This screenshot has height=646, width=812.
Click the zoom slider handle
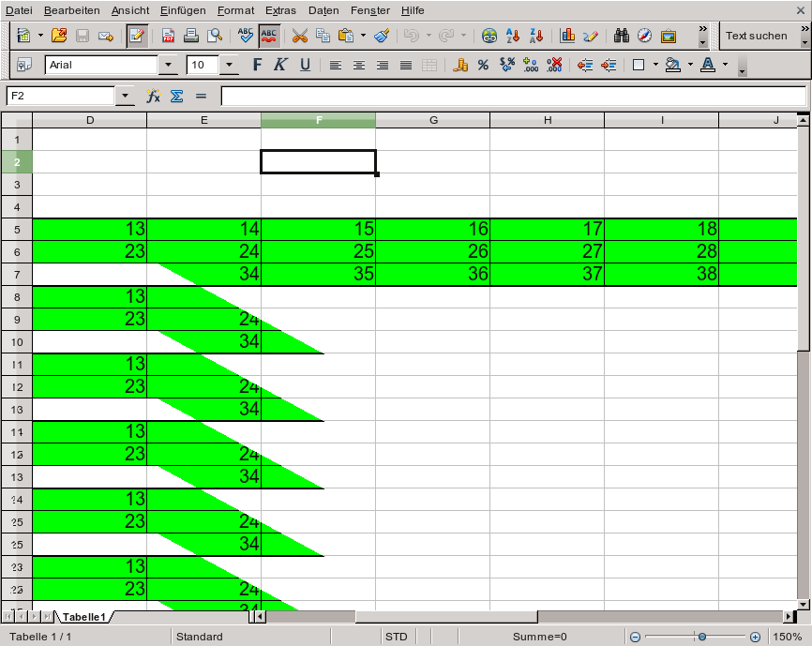(697, 637)
